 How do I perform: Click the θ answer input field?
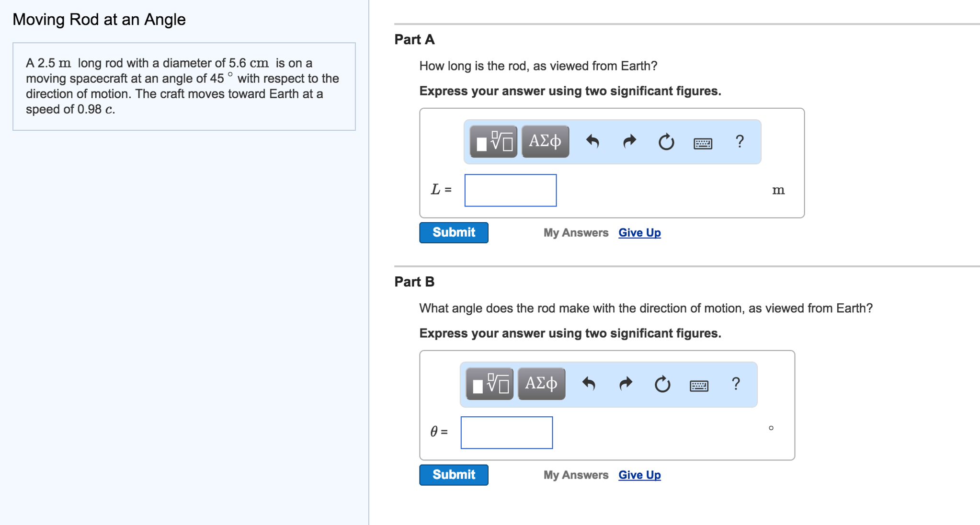(507, 433)
